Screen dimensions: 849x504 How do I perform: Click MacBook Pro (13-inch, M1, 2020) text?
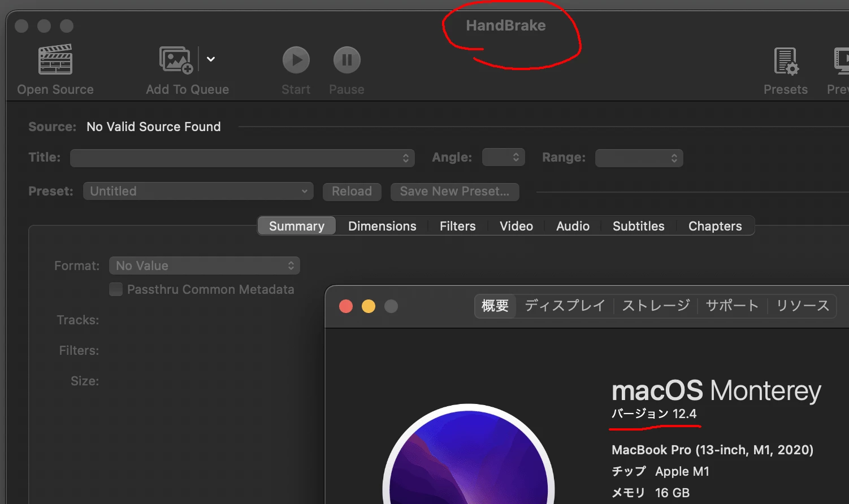[713, 450]
